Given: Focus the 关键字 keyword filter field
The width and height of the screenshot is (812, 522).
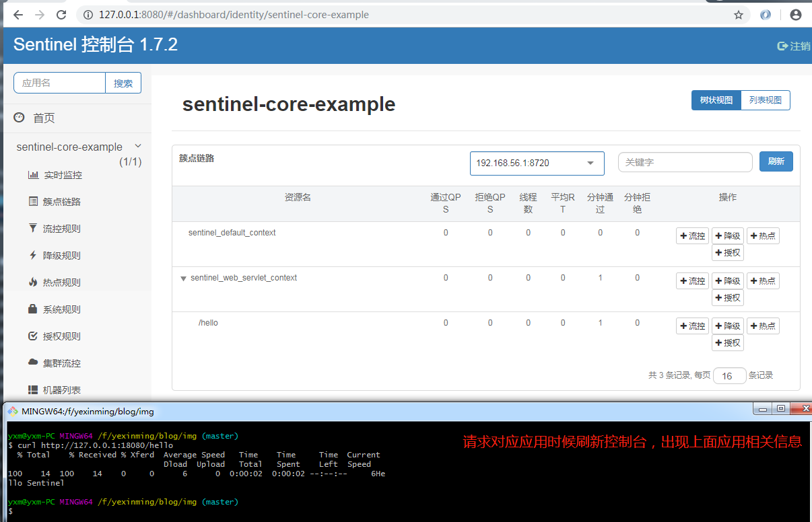Looking at the screenshot, I should point(685,162).
